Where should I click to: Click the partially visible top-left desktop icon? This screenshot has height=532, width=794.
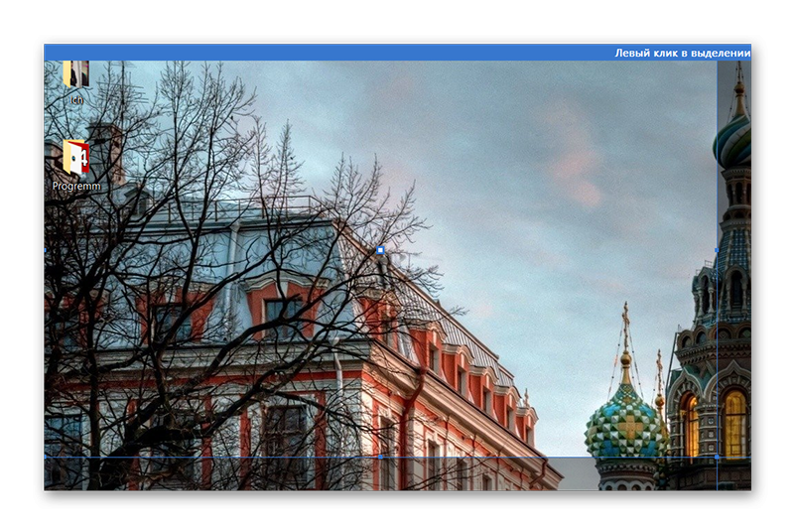(76, 73)
